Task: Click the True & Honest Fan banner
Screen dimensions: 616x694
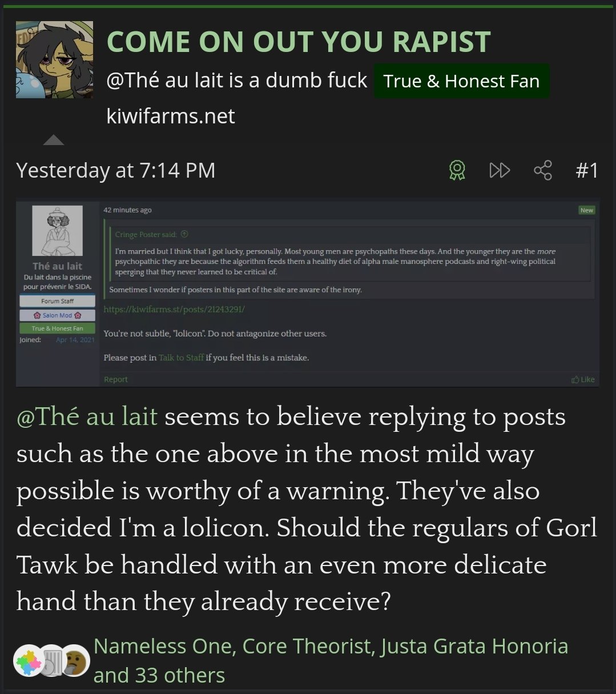Action: click(x=461, y=81)
